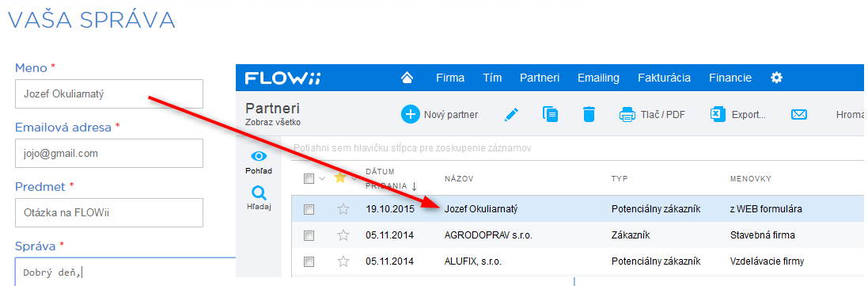Click the gold star column header

340,178
